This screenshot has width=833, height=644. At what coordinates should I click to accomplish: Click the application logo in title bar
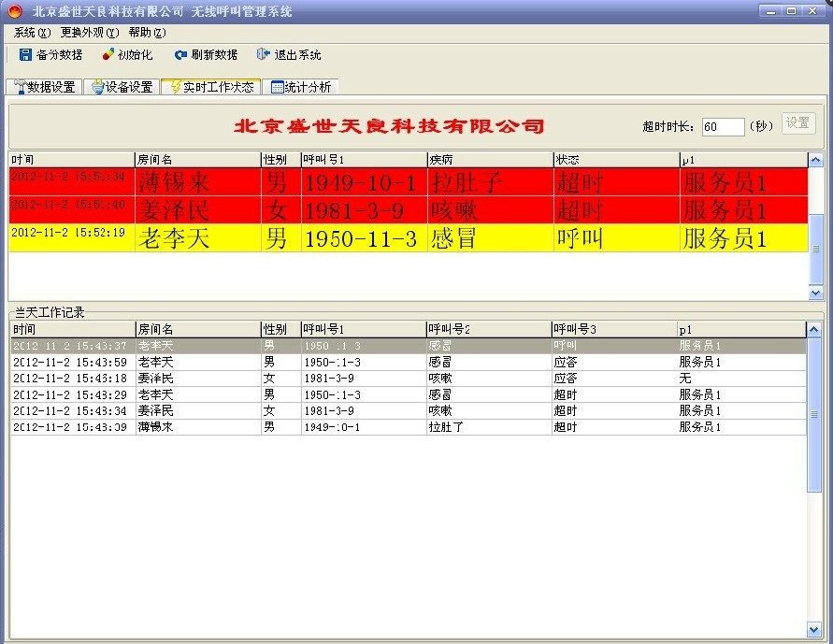15,11
